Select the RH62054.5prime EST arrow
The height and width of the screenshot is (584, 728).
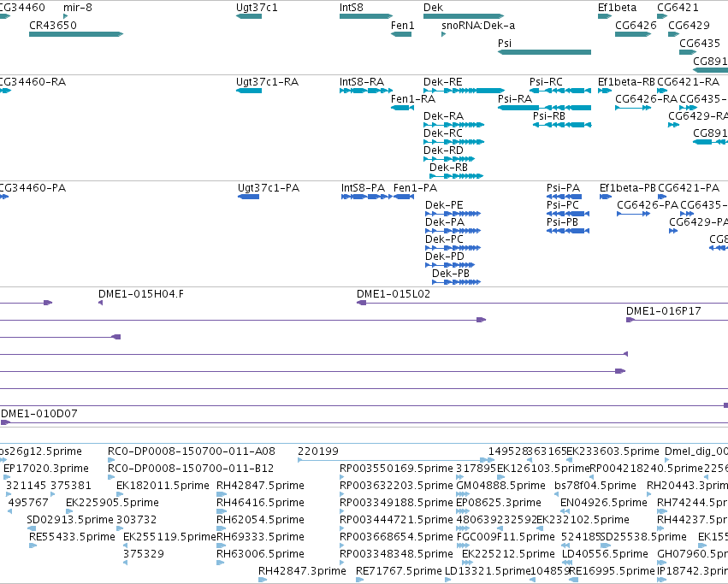pos(221,528)
